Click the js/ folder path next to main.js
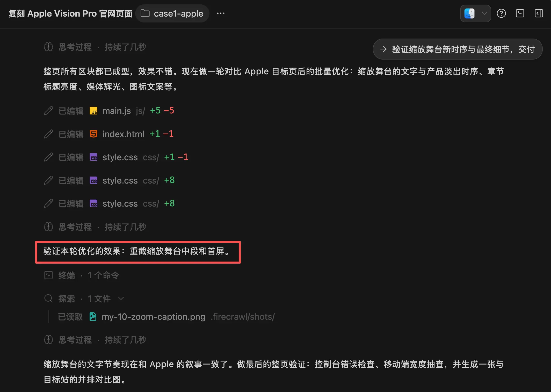Image resolution: width=551 pixels, height=392 pixels. (x=140, y=111)
